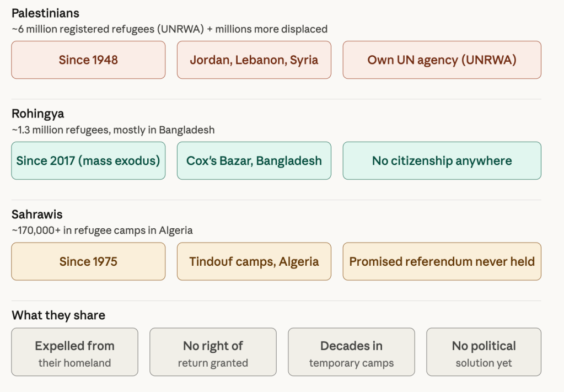
Task: Click the 'Sahrawis' section heading
Action: click(37, 214)
